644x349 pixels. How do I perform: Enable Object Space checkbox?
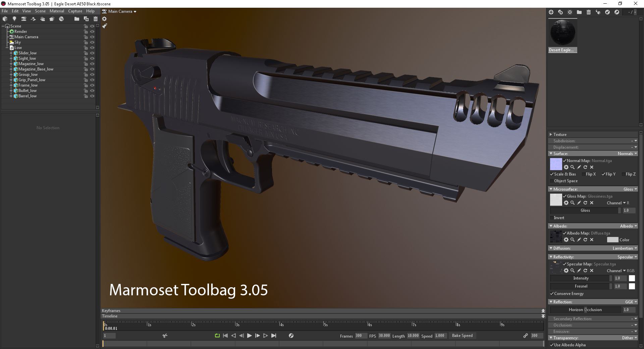click(x=551, y=181)
